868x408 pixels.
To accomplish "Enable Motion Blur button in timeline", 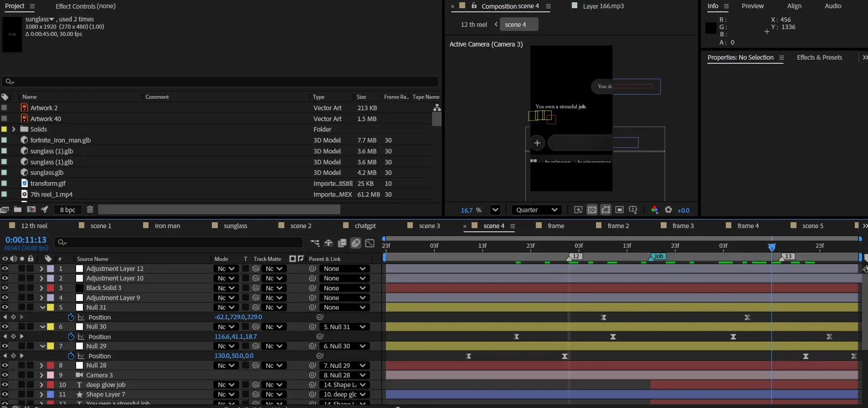I will pos(356,243).
